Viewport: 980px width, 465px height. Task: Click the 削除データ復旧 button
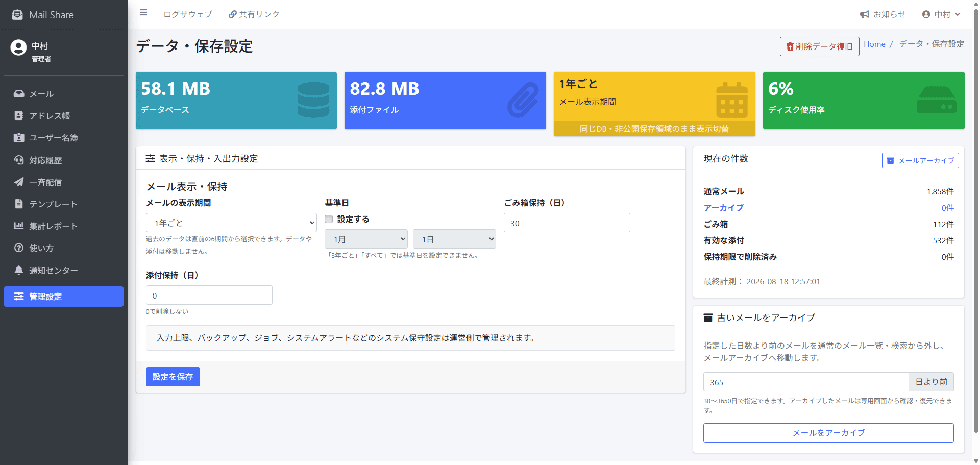tap(819, 46)
